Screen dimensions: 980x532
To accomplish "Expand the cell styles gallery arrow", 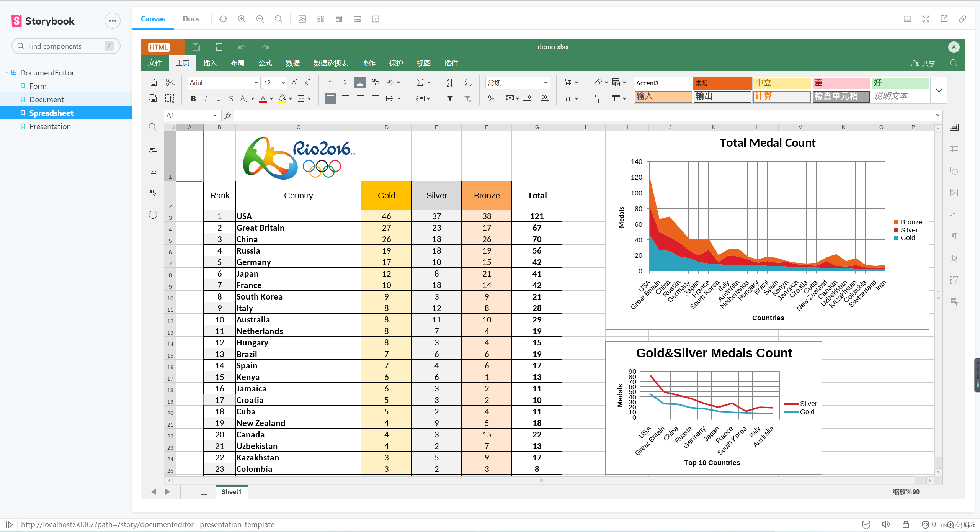I will coord(939,90).
